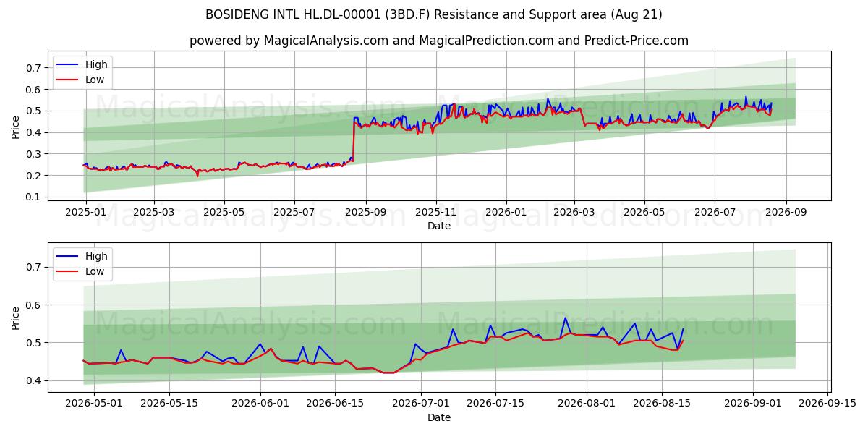Click the 'Date' label under bottom chart
868x434 pixels.
point(439,417)
